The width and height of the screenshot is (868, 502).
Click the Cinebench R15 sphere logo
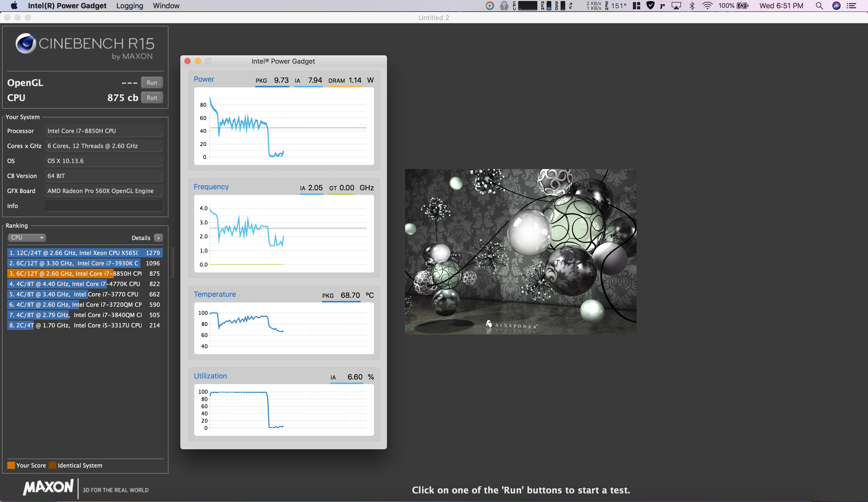pyautogui.click(x=26, y=43)
